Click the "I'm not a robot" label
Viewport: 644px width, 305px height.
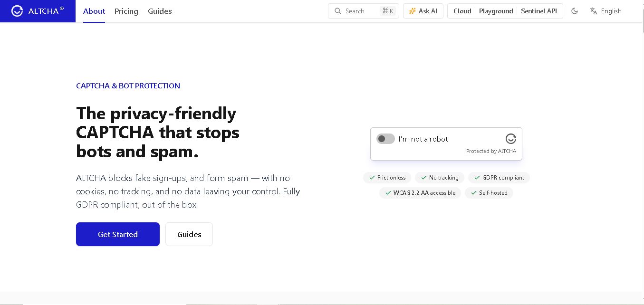(x=423, y=139)
